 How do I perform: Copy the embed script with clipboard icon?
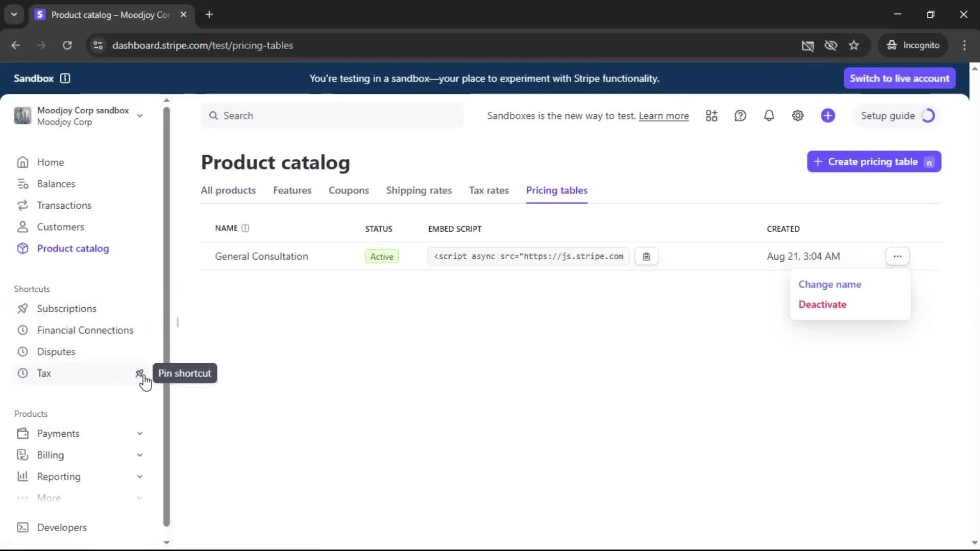(646, 257)
